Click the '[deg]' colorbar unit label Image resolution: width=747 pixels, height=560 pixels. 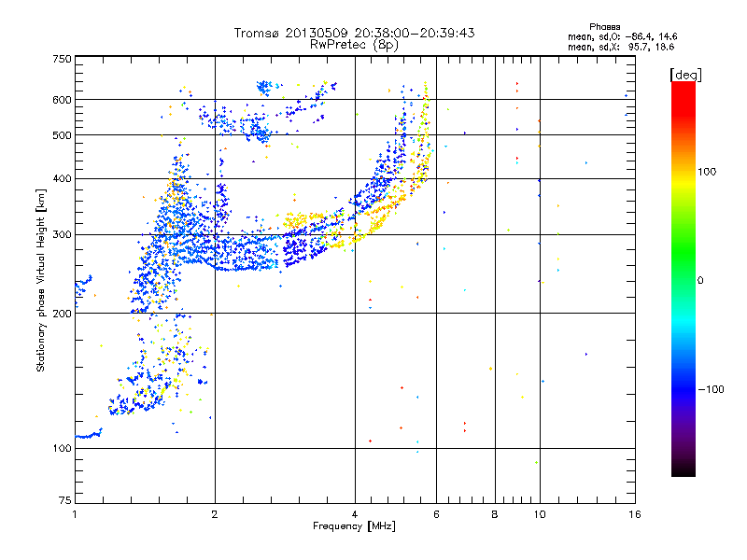[x=685, y=75]
